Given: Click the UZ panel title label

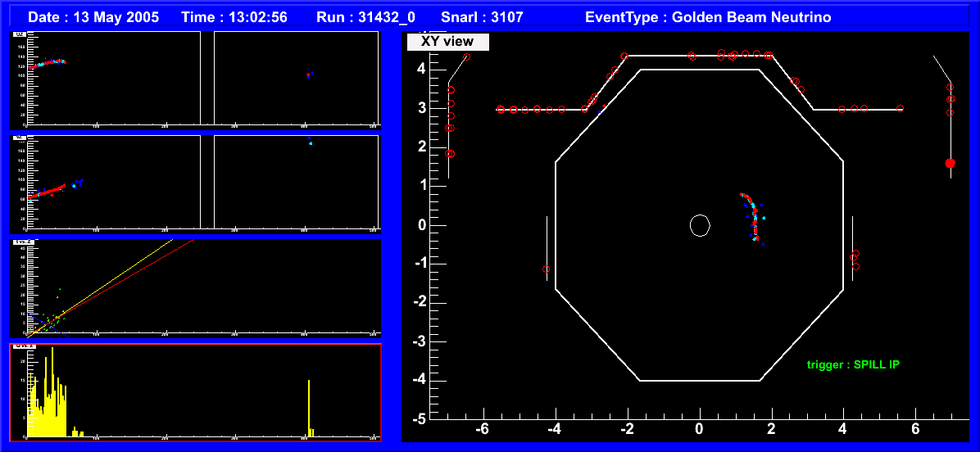Looking at the screenshot, I should click(x=20, y=34).
